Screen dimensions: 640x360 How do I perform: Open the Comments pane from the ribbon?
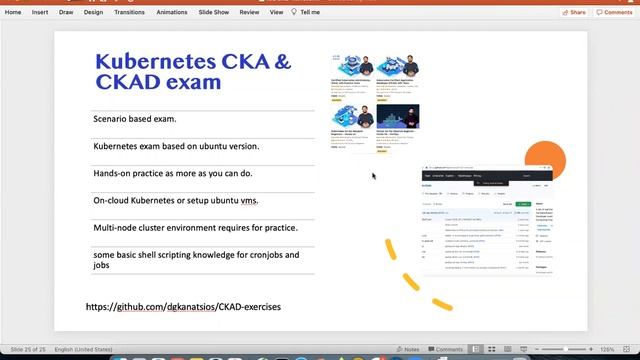tap(614, 13)
